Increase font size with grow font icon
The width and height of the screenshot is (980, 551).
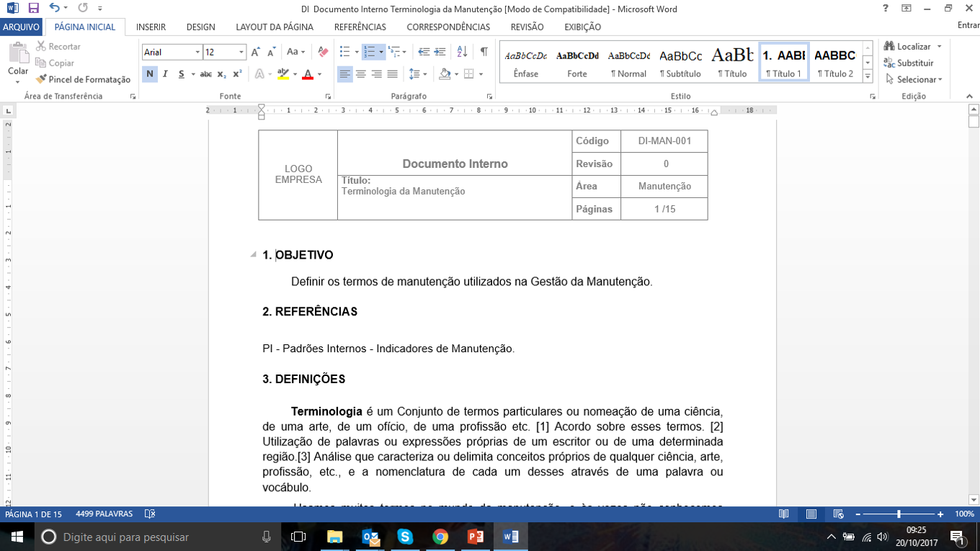[256, 52]
